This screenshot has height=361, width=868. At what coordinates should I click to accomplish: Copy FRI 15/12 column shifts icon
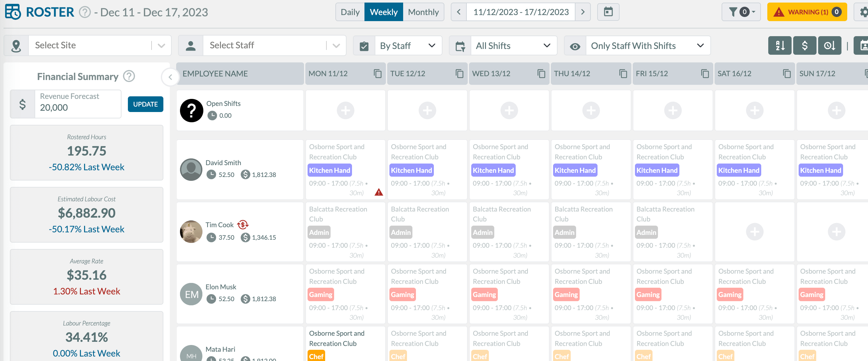(705, 74)
